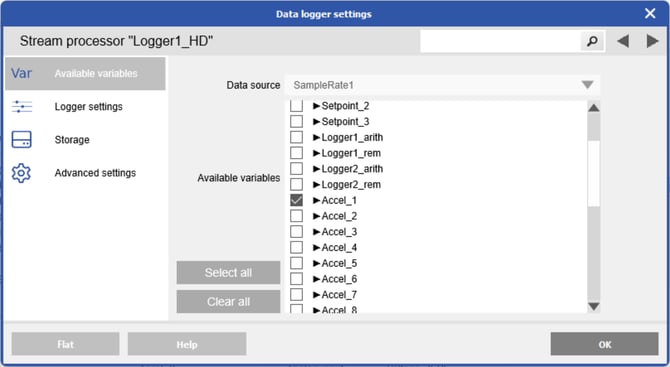The height and width of the screenshot is (367, 670).
Task: Close the Data logger settings dialog
Action: coord(650,14)
